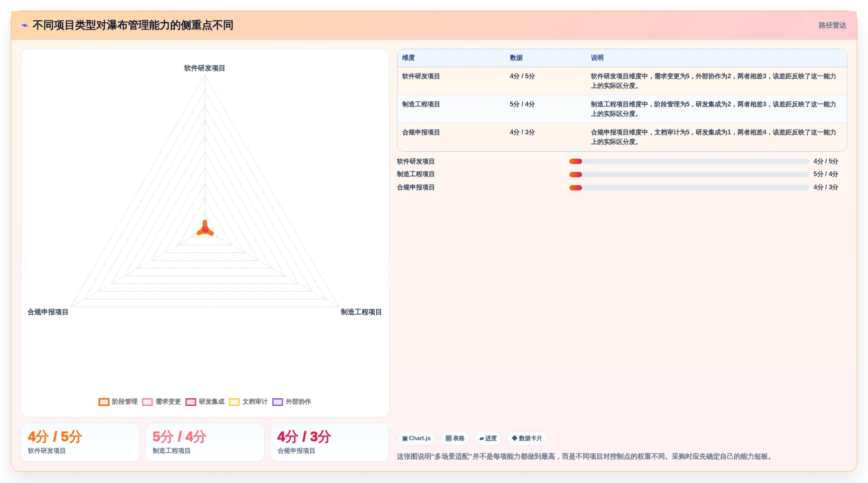Image resolution: width=868 pixels, height=483 pixels.
Task: Click the 数据卡片 tag
Action: 527,438
